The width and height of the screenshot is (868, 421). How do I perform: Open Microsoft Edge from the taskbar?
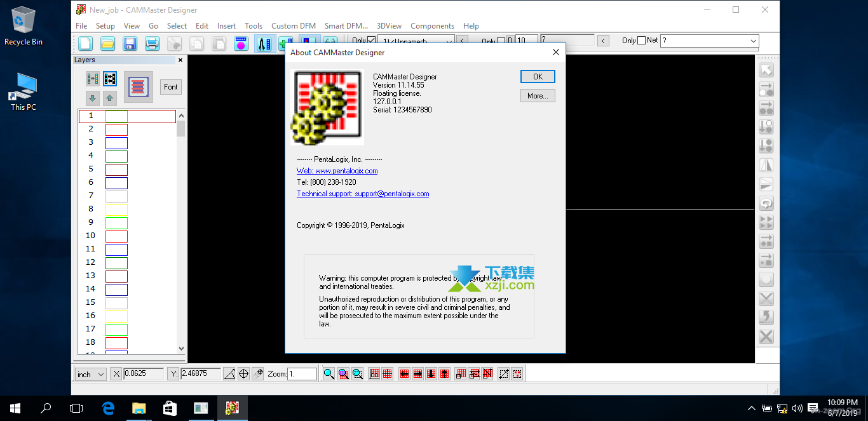pos(108,408)
